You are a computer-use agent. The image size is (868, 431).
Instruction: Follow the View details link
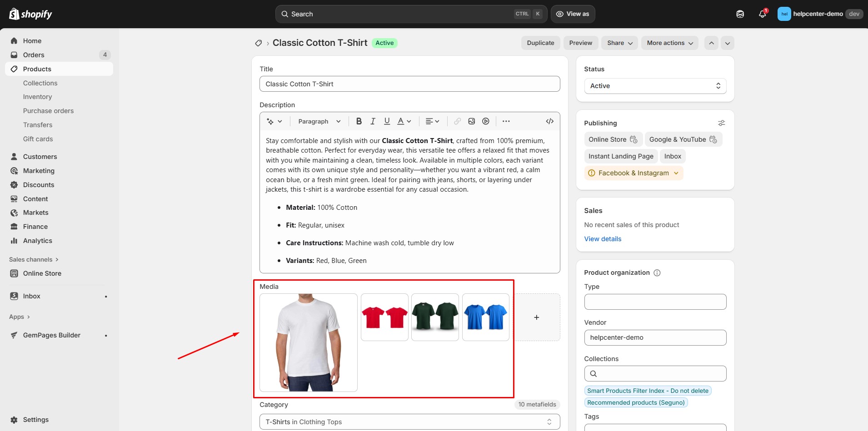(x=603, y=239)
